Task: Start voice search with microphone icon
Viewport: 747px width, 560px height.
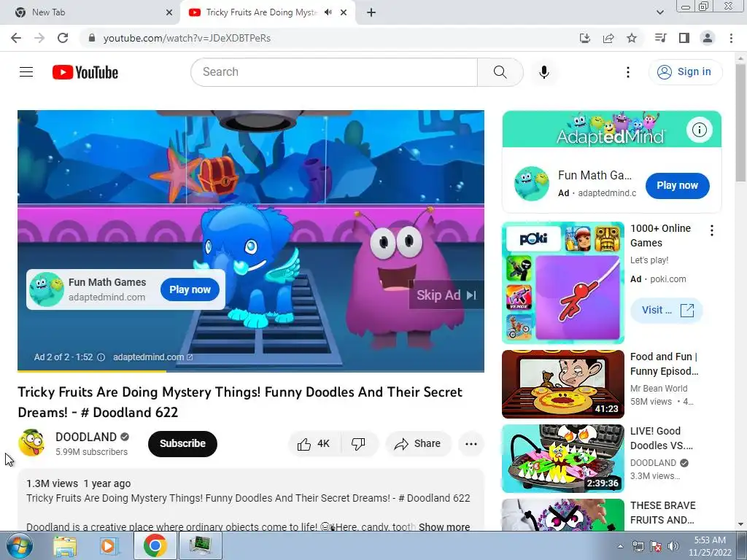Action: click(543, 72)
